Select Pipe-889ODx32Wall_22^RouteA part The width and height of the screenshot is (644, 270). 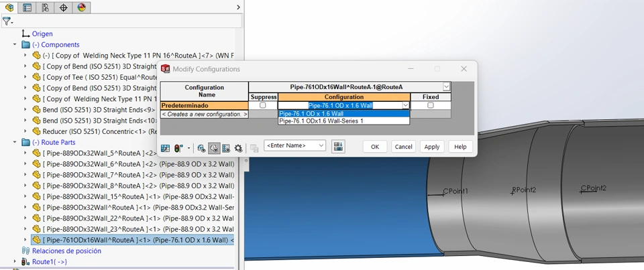pos(138,218)
